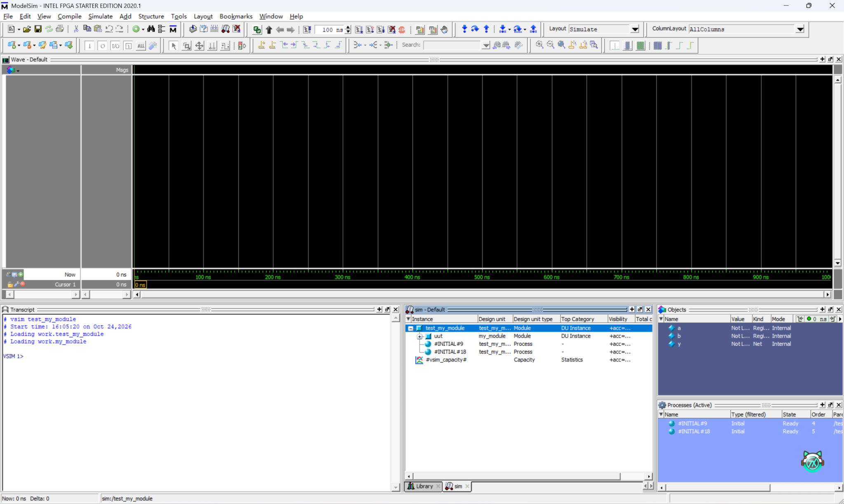
Task: Toggle the cursor lock icon for Cursor 1
Action: pyautogui.click(x=10, y=284)
